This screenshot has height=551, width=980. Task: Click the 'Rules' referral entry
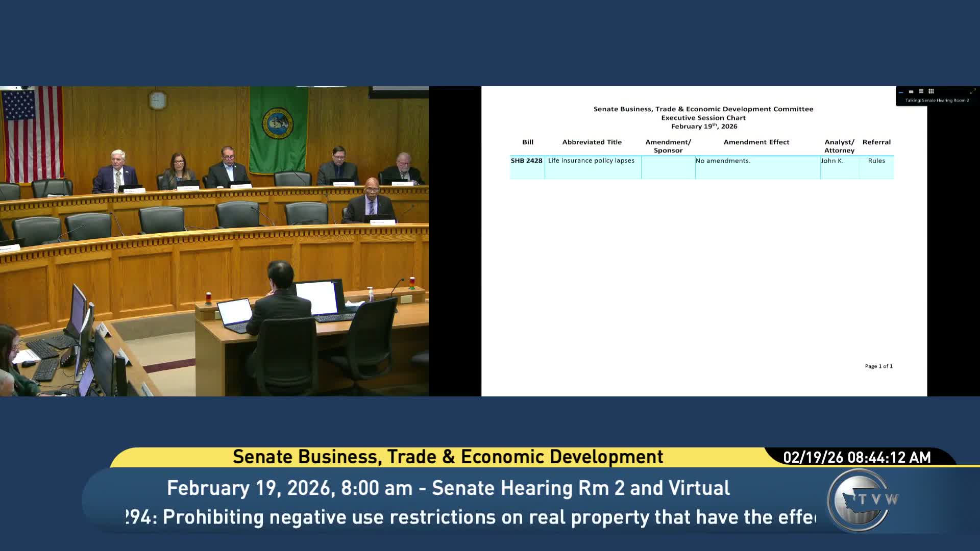pyautogui.click(x=876, y=160)
